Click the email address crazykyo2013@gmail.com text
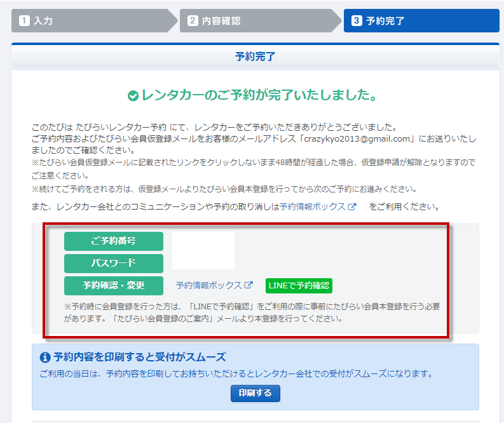 [357, 138]
